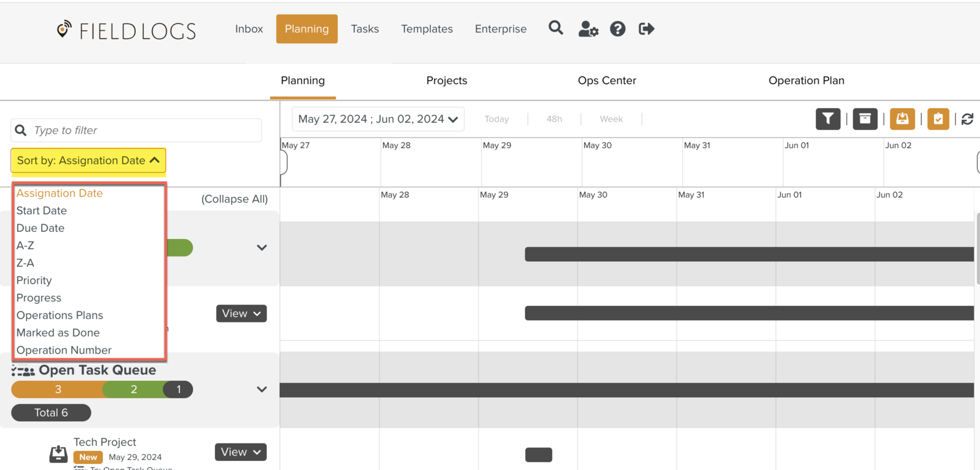Screen dimensions: 980x470
Task: Select Due Date sort option
Action: [40, 228]
